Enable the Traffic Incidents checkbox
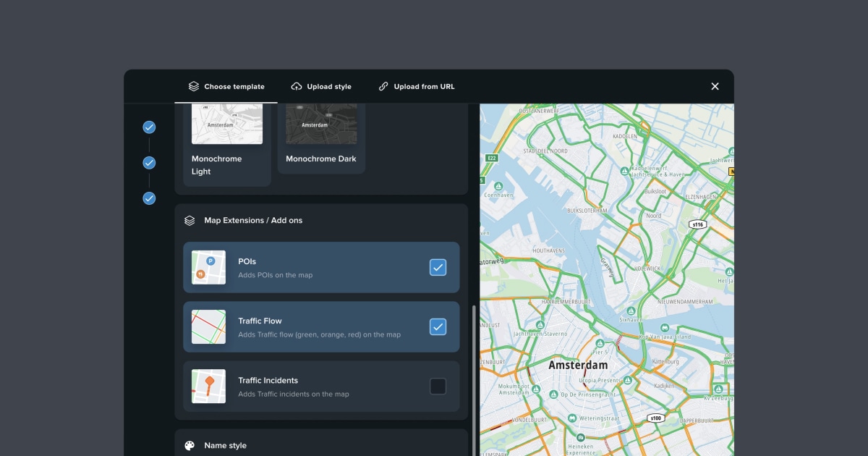 pos(438,386)
